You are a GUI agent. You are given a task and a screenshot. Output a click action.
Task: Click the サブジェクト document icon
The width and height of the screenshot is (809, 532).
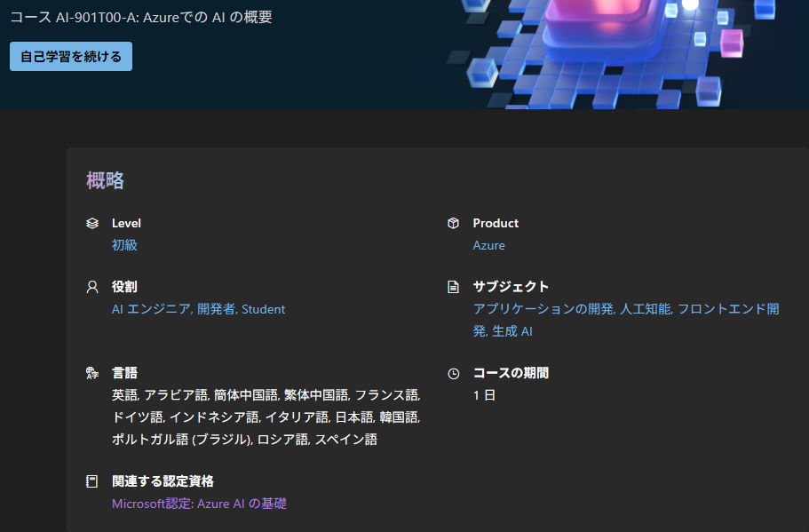coord(453,287)
